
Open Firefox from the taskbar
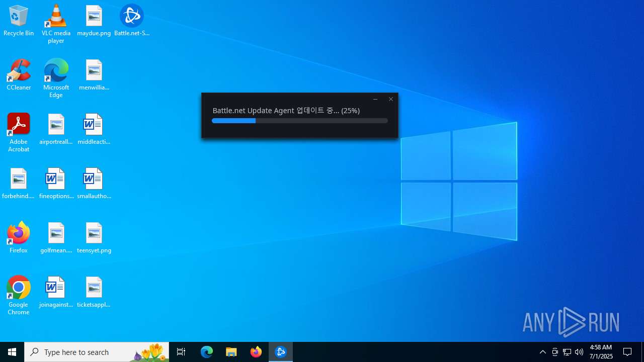[256, 352]
